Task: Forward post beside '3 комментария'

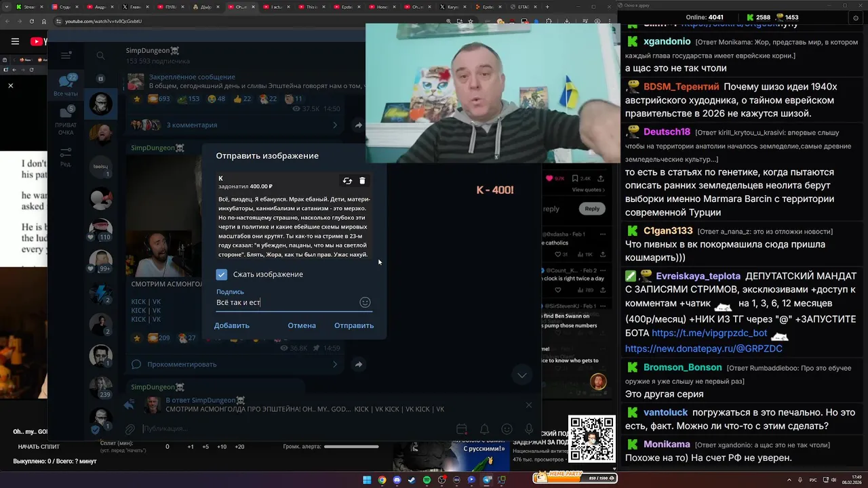Action: 358,125
